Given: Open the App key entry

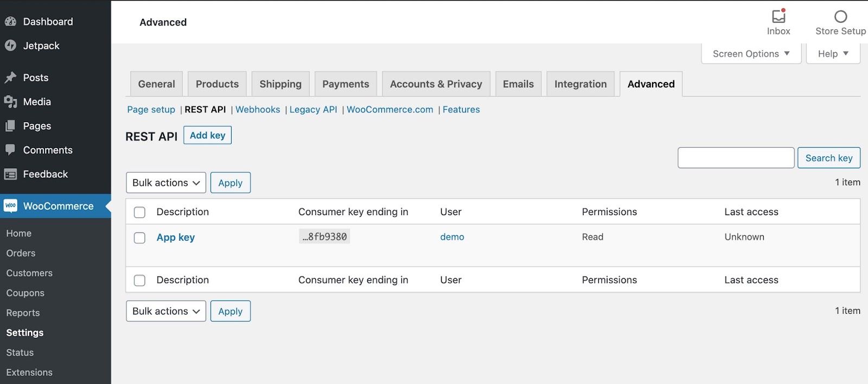Looking at the screenshot, I should click(x=176, y=237).
